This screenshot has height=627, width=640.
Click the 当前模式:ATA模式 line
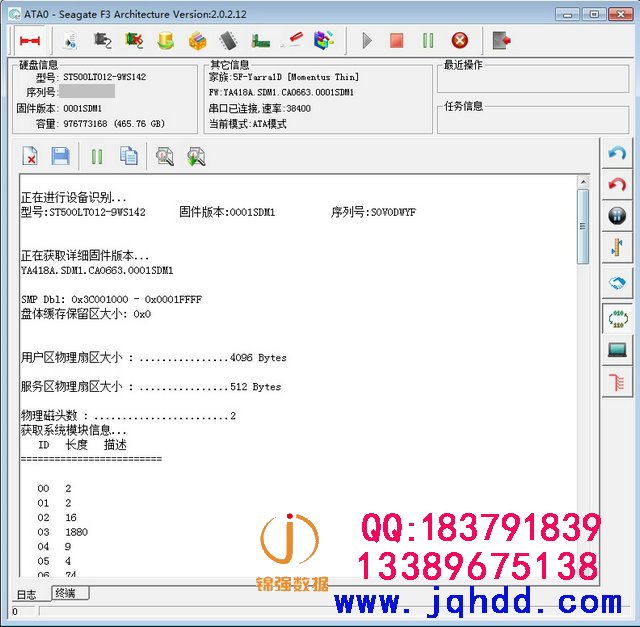tap(247, 124)
